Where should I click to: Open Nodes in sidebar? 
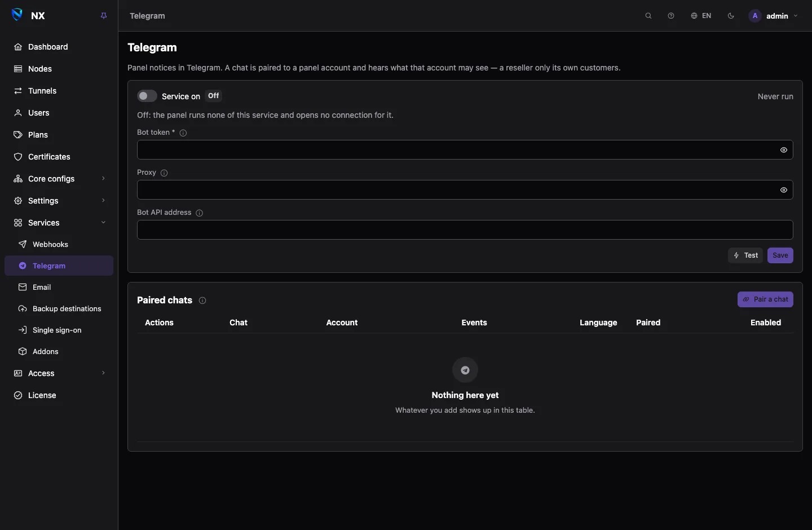pyautogui.click(x=59, y=69)
